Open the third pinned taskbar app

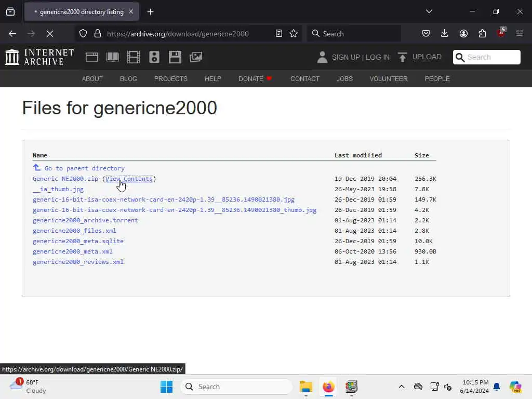click(x=351, y=387)
